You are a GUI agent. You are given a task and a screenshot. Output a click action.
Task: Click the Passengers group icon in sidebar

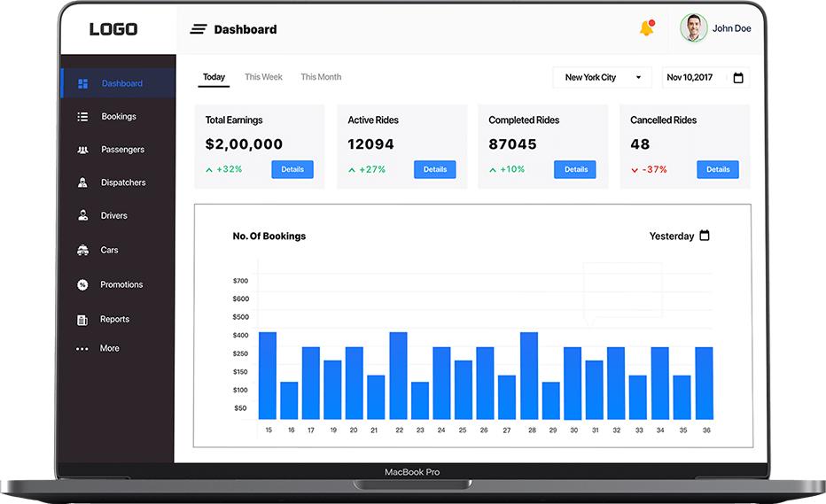coord(82,150)
